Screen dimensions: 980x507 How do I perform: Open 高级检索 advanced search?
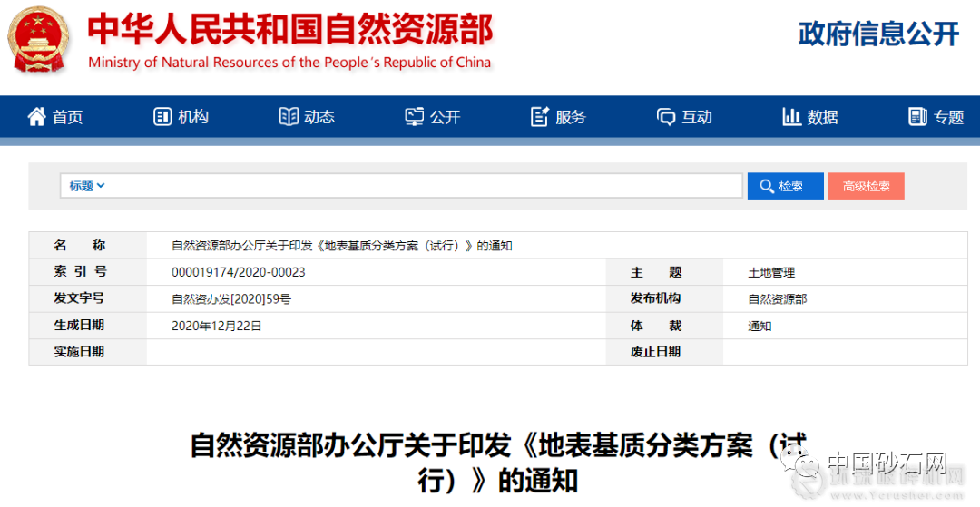pos(866,186)
